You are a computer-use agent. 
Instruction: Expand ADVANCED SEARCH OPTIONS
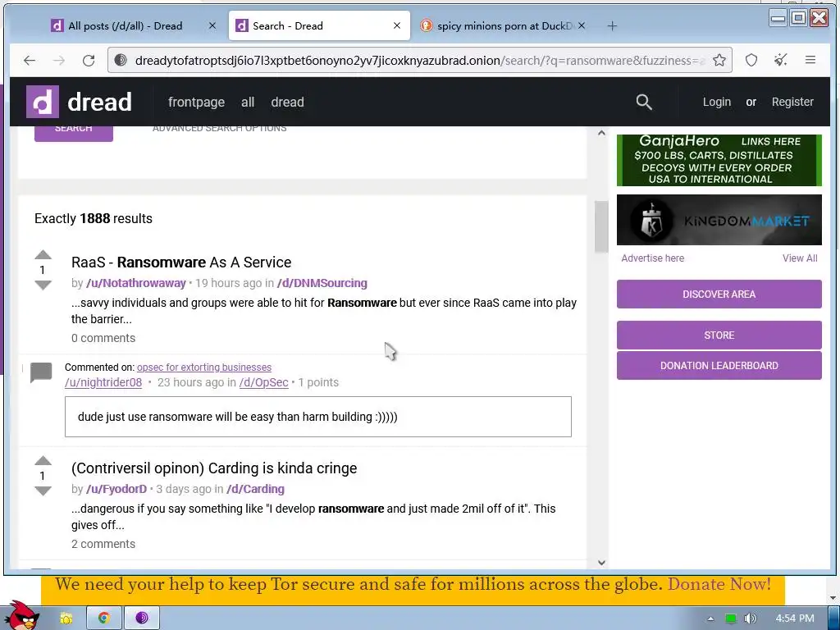(x=219, y=129)
